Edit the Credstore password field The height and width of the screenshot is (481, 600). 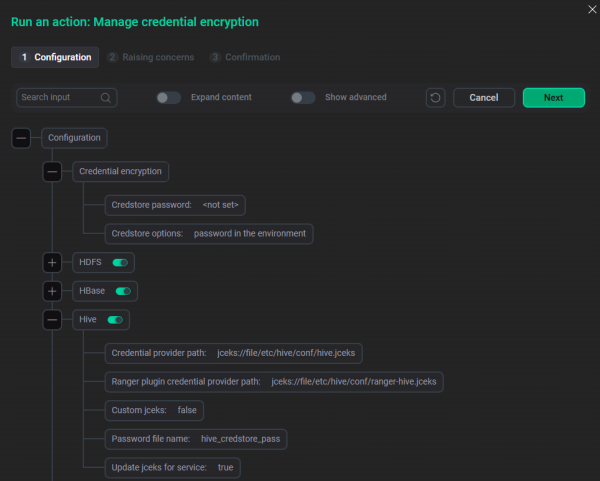(x=175, y=205)
